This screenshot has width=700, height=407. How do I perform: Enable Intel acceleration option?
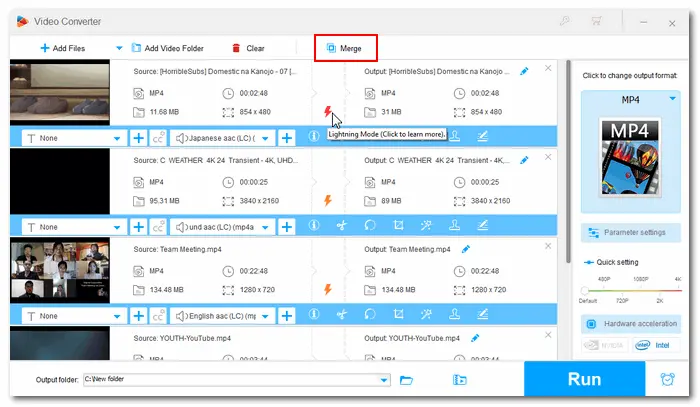click(x=655, y=345)
